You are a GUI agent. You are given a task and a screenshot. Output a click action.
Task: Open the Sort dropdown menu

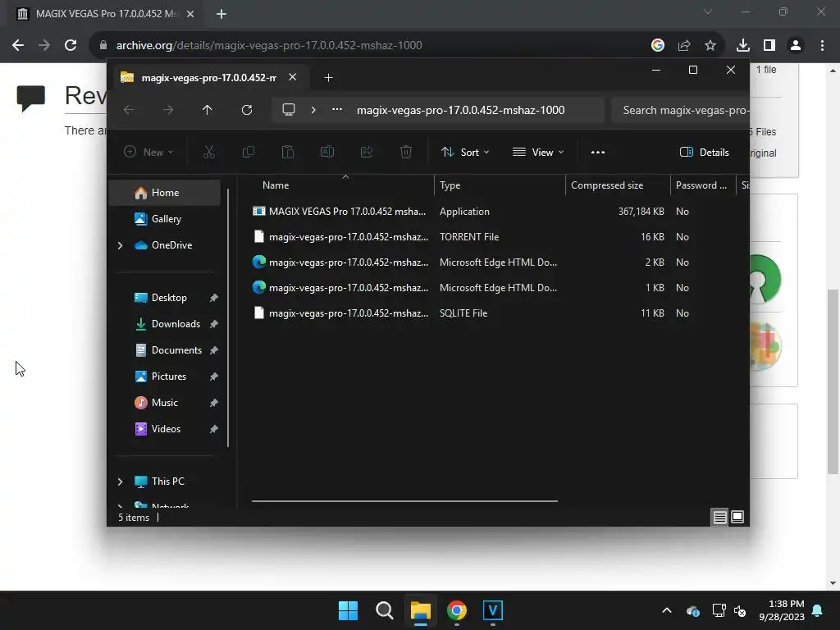click(465, 152)
